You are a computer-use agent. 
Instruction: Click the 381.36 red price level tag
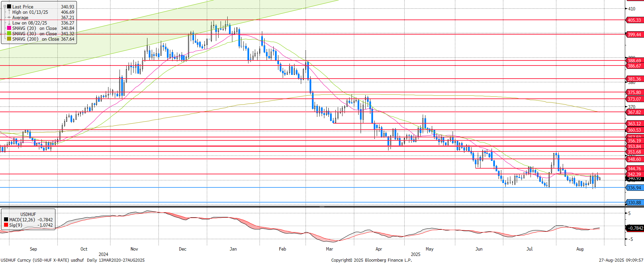(634, 79)
